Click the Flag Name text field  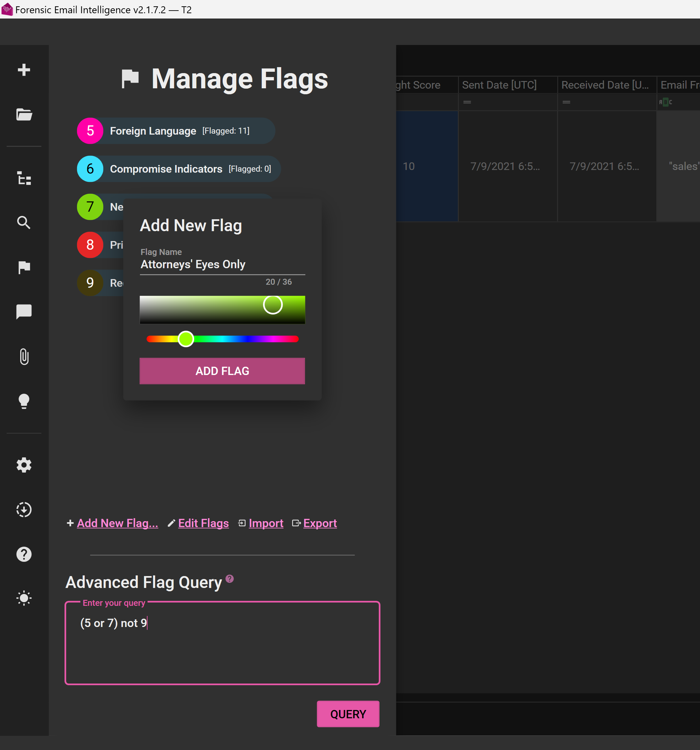pos(222,265)
